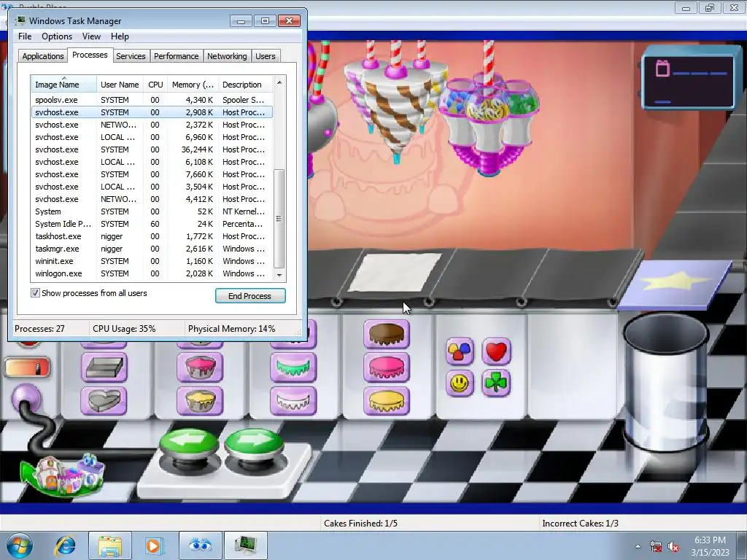Launch Windows Media Player from taskbar

153,545
